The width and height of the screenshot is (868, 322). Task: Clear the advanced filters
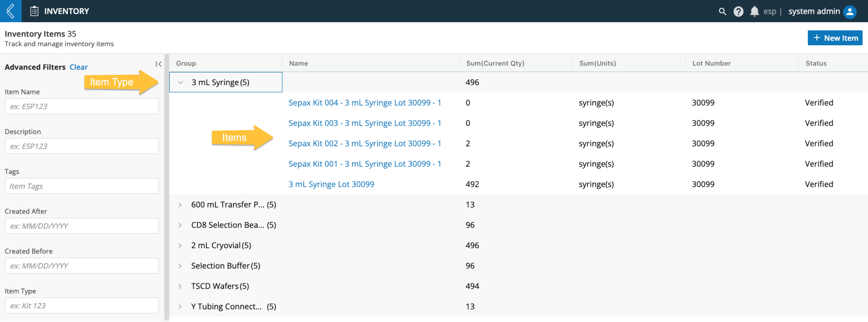click(x=79, y=67)
